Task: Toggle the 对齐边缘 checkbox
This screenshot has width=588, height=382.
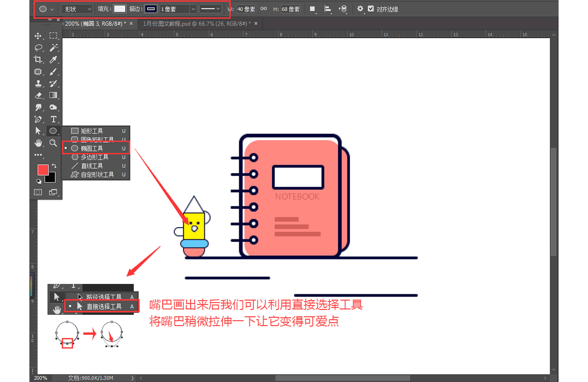Action: tap(371, 8)
